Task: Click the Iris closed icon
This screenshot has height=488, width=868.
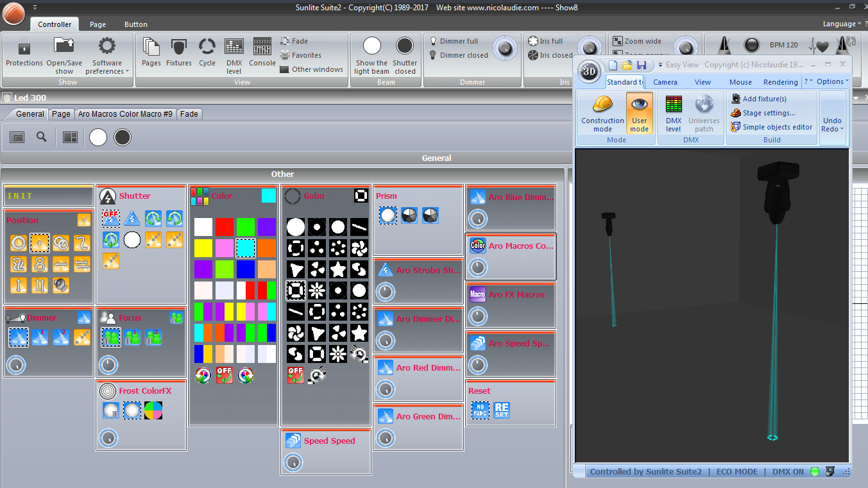Action: click(532, 55)
